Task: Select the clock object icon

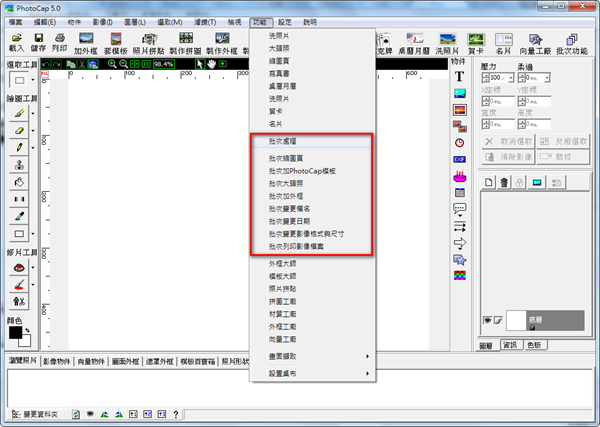Action: 460,143
